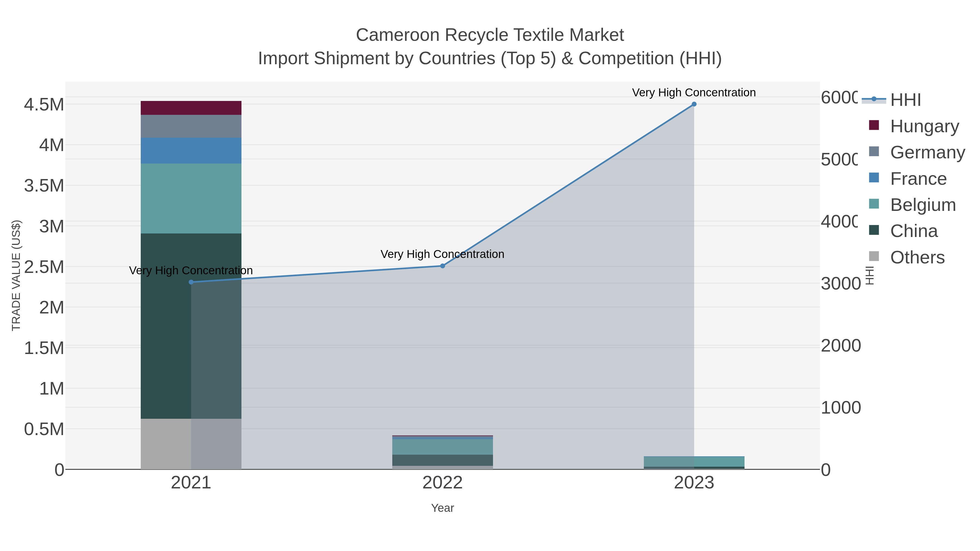This screenshot has width=980, height=551.
Task: Click the France blue legend swatch
Action: click(874, 178)
